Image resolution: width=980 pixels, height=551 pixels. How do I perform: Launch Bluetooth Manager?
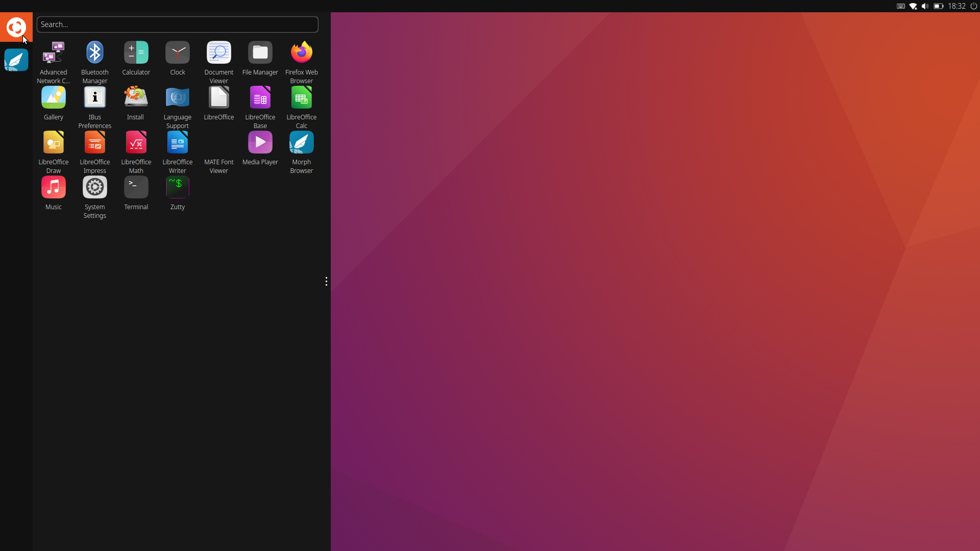click(x=95, y=62)
